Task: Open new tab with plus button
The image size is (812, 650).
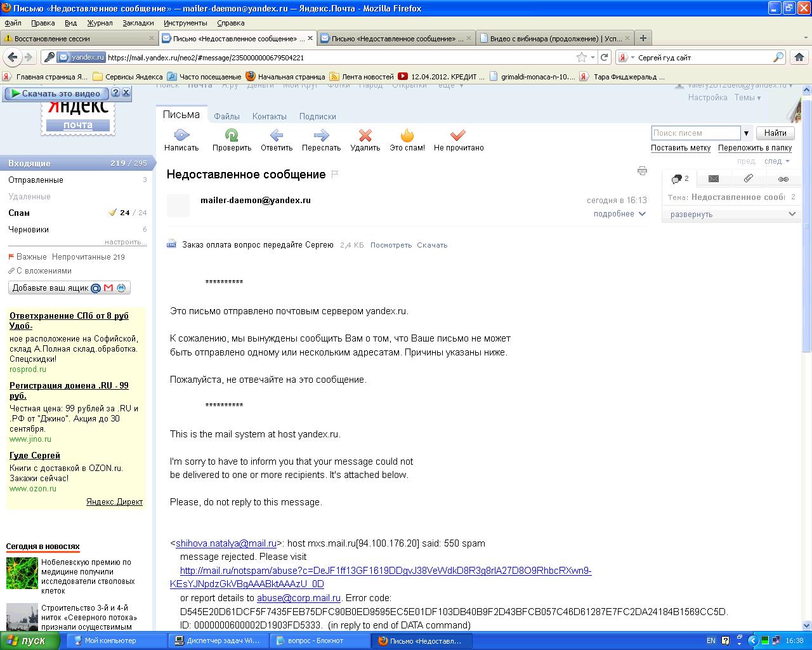Action: tap(643, 38)
